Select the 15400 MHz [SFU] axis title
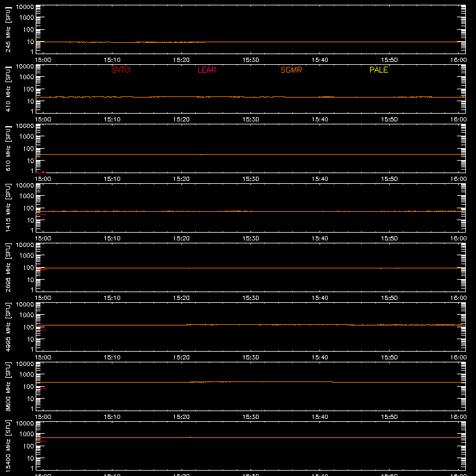This screenshot has width=476, height=476. click(8, 446)
